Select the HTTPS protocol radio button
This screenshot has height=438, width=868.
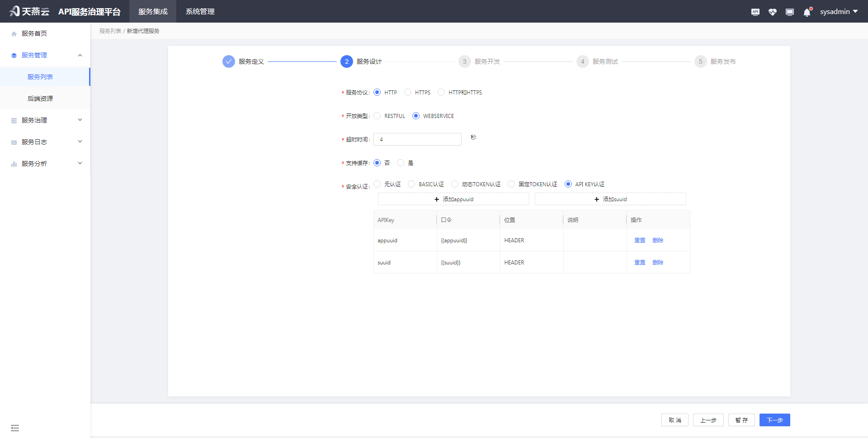coord(407,92)
